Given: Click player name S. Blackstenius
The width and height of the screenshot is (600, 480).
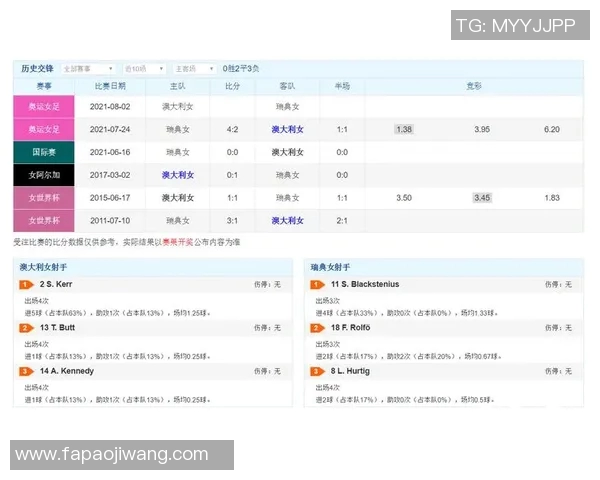Looking at the screenshot, I should [365, 285].
